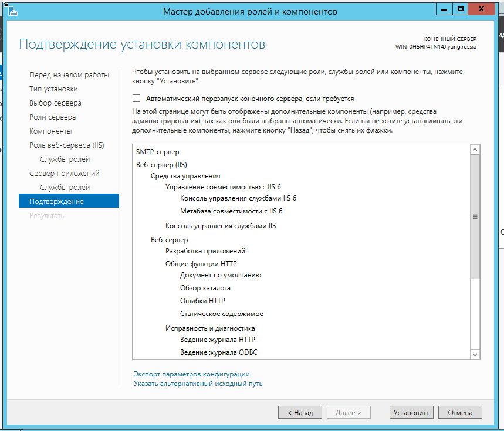Select 'Средства управления' entry
Viewport: 504px width, 431px height.
click(x=185, y=176)
